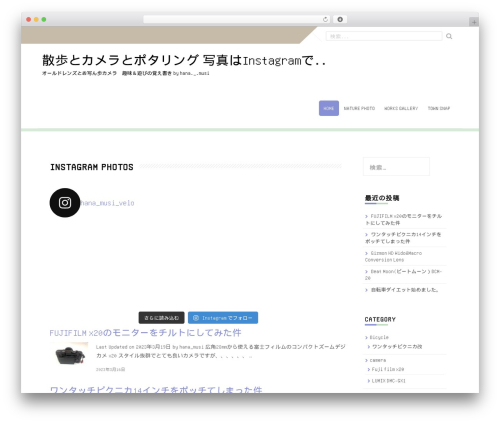Open the camera category link

(x=378, y=360)
